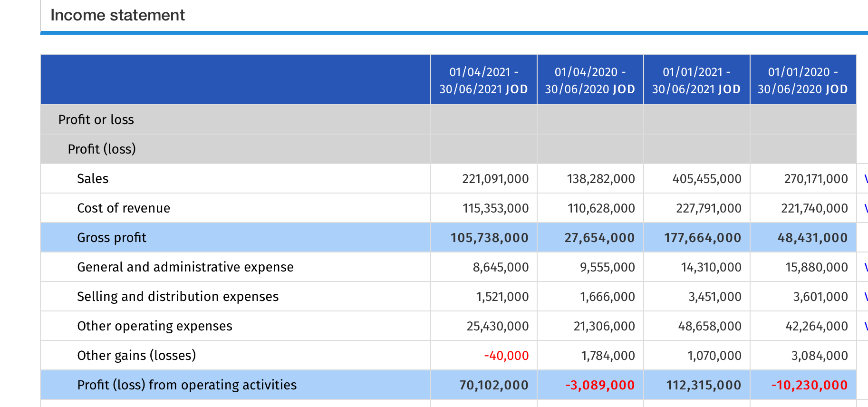Click Sales value 270,171,000
The image size is (868, 407).
click(816, 179)
